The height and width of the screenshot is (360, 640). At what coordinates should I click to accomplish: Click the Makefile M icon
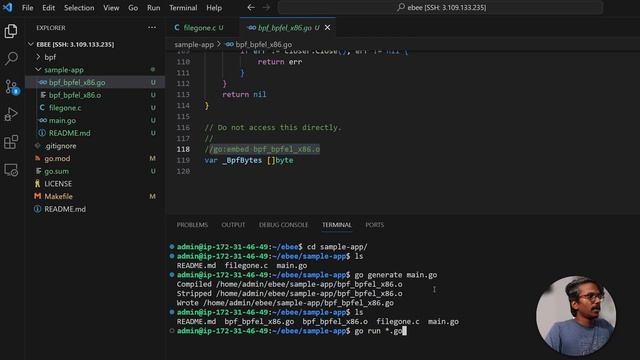click(x=38, y=196)
